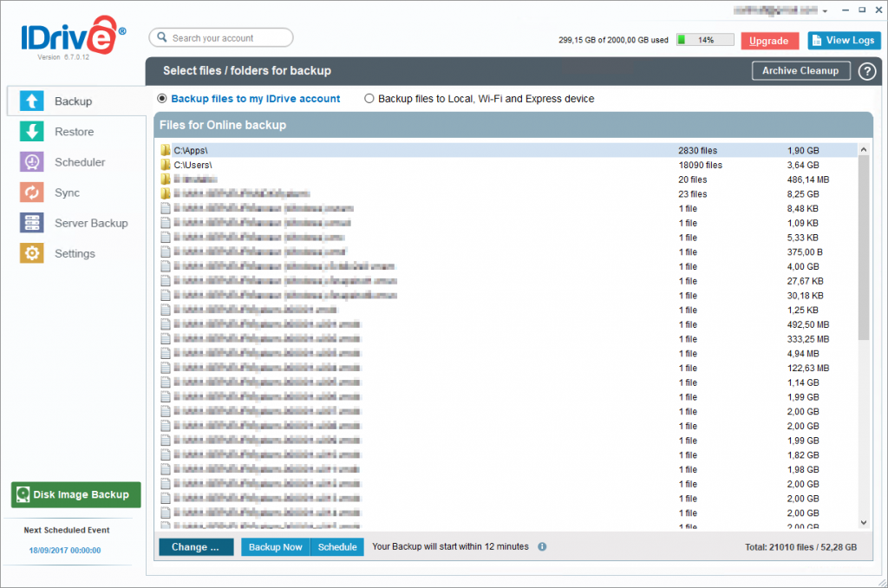Go to the Scheduler section
888x588 pixels.
[80, 162]
